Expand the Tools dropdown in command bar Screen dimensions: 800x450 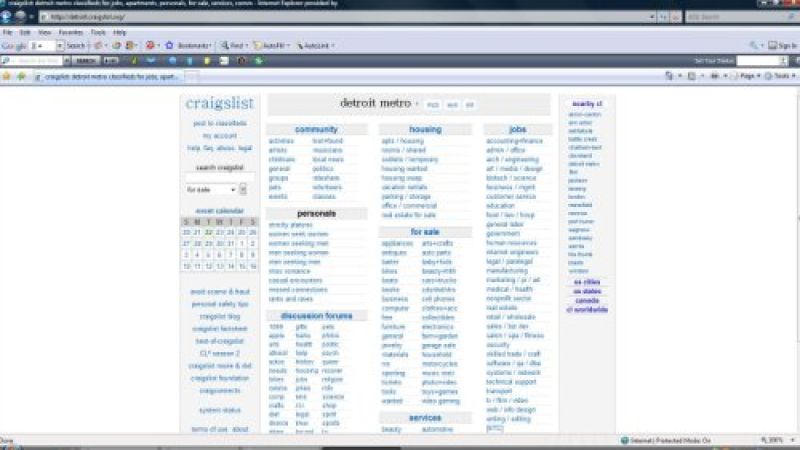(780, 76)
